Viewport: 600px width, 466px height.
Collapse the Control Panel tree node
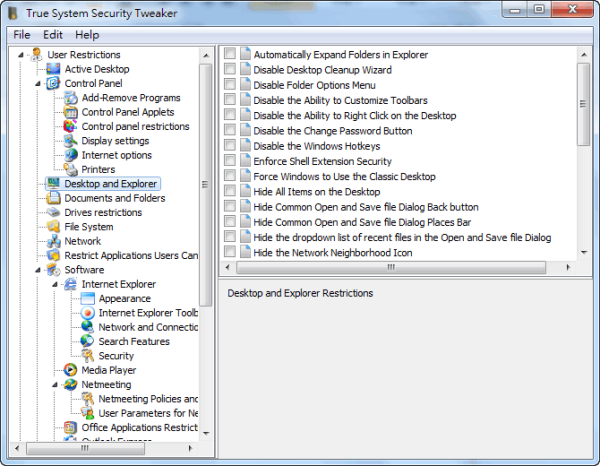[38, 83]
